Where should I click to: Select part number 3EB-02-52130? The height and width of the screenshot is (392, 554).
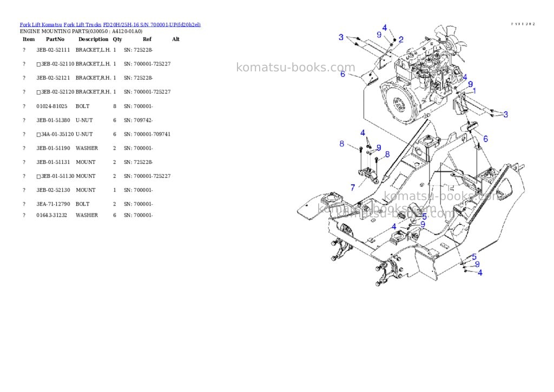(x=53, y=190)
